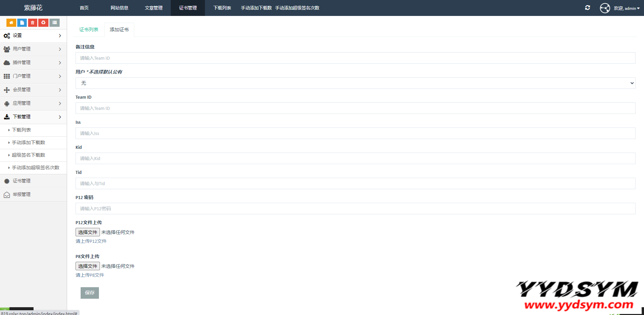Switch to the 证书列表 tab
This screenshot has height=315, width=644.
(x=89, y=30)
